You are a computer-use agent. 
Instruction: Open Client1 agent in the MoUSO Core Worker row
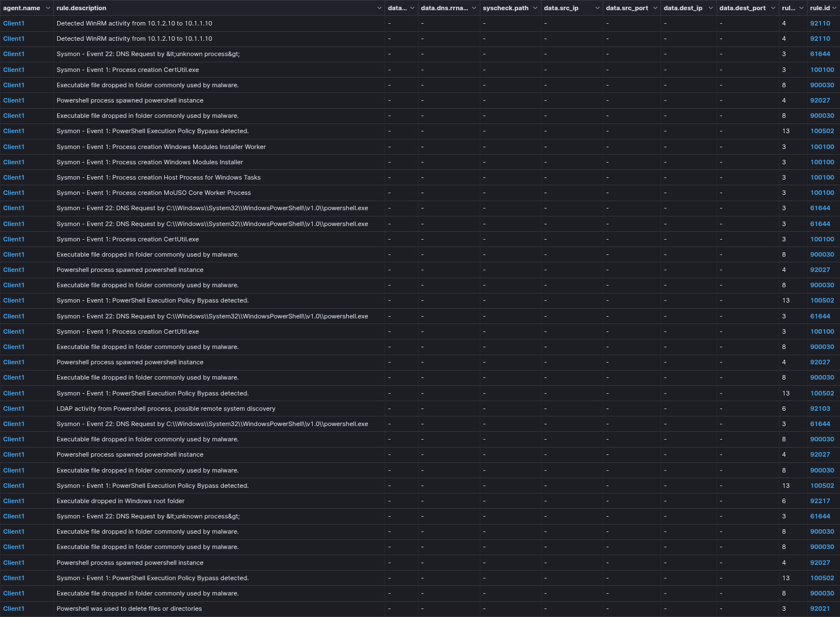click(14, 193)
